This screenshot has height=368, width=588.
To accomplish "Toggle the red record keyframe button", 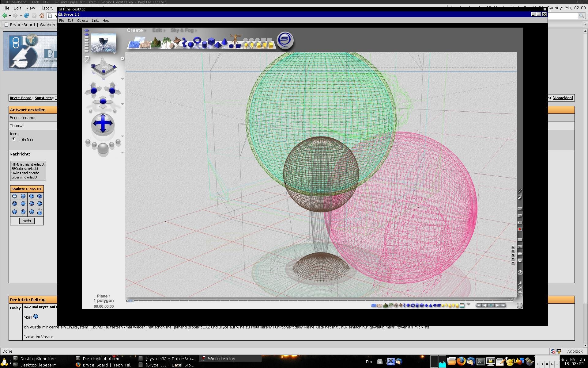I will coord(520,229).
